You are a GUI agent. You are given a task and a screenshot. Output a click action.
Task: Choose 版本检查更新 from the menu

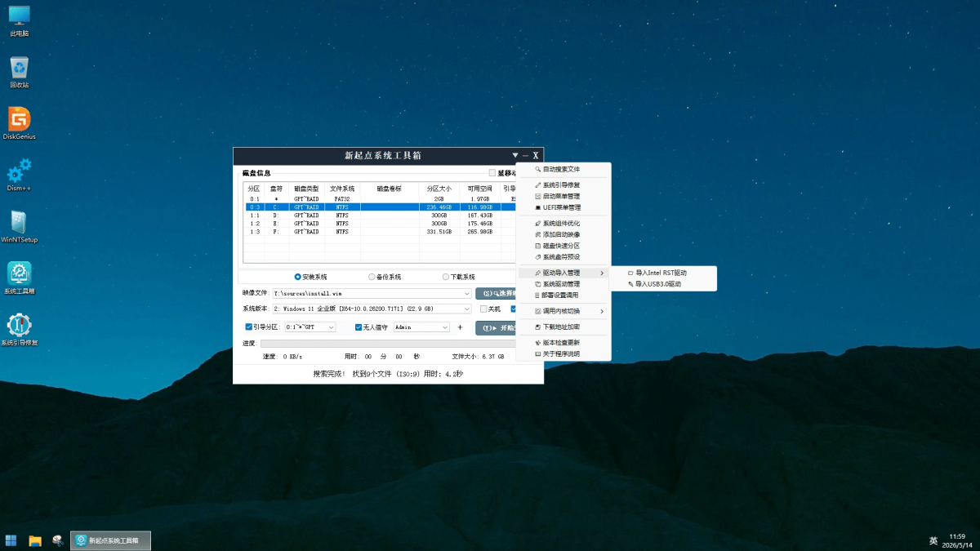tap(563, 343)
